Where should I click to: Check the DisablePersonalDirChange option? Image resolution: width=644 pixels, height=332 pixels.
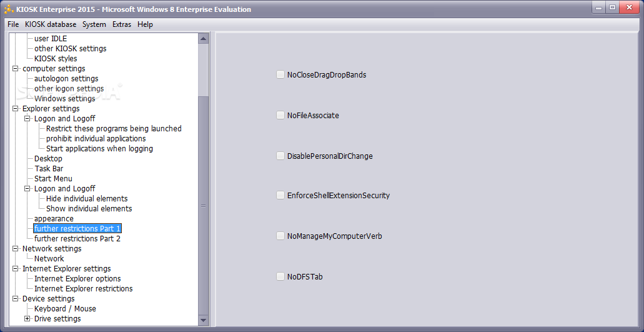[280, 156]
